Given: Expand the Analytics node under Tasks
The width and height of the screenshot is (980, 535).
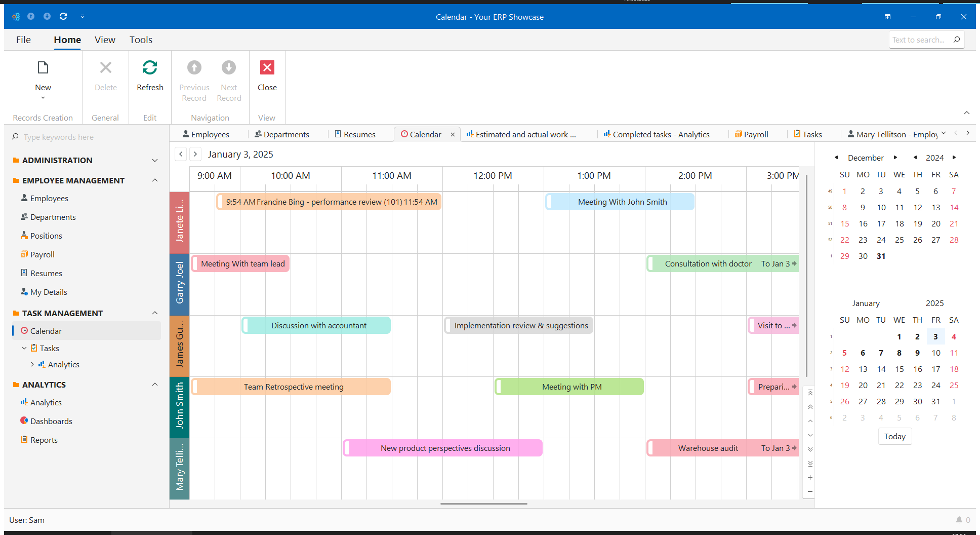Looking at the screenshot, I should pyautogui.click(x=32, y=364).
